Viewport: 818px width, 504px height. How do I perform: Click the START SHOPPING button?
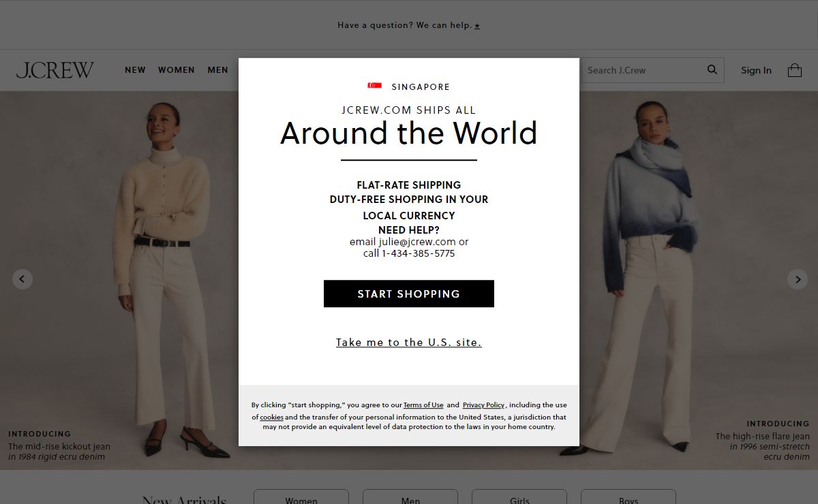tap(409, 294)
